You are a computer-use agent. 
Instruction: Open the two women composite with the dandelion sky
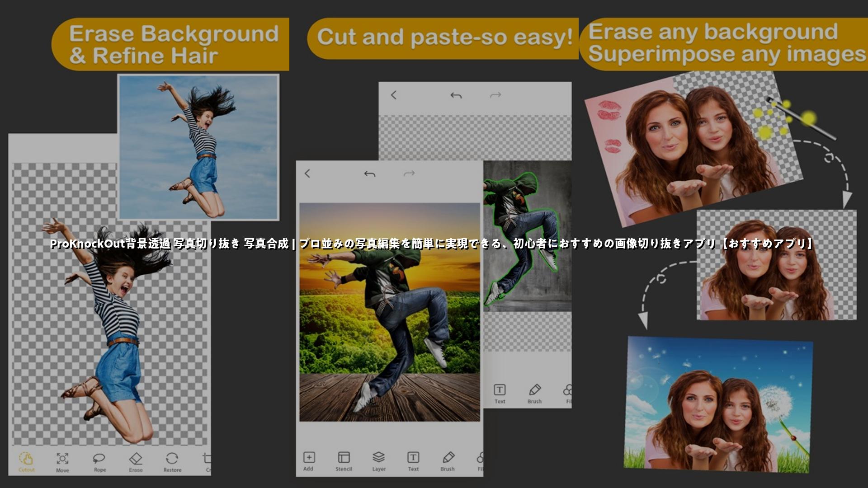pos(718,404)
